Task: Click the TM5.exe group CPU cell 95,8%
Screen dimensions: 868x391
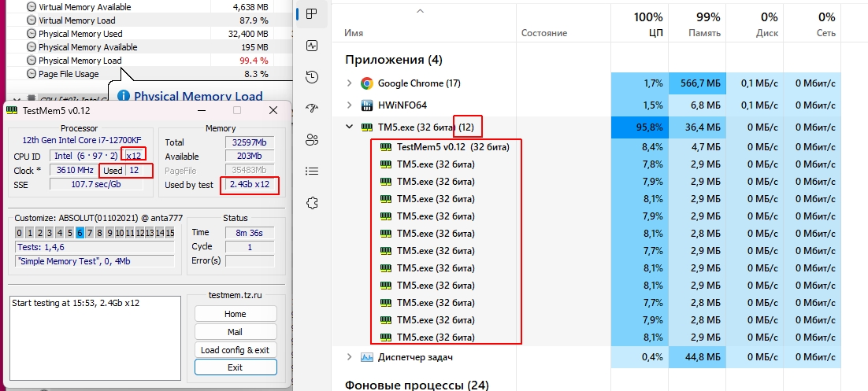Action: coord(640,127)
